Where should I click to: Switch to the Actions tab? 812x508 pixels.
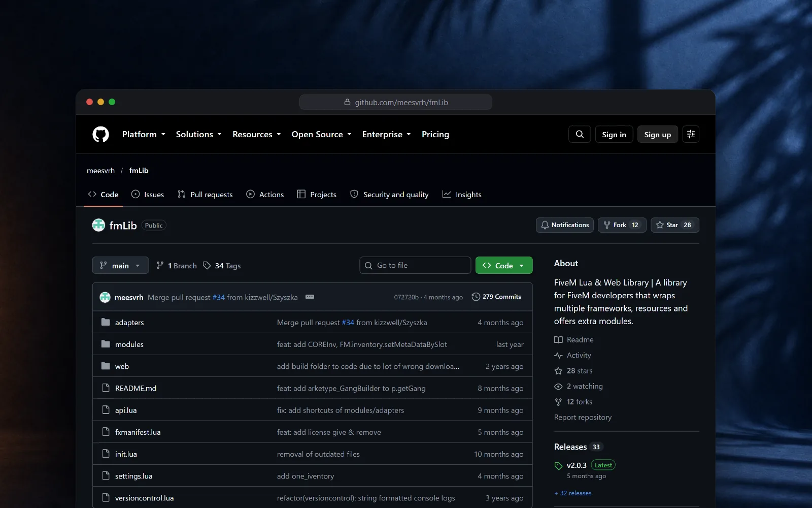[x=265, y=195]
